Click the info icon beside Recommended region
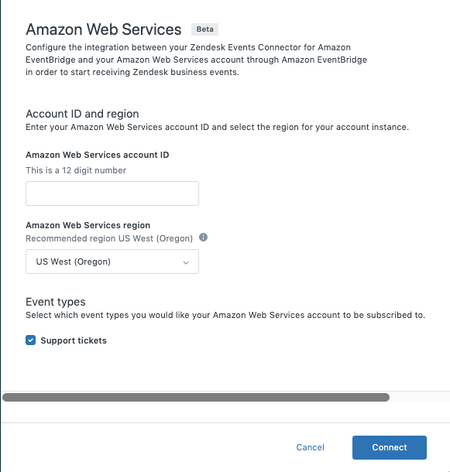 [203, 237]
